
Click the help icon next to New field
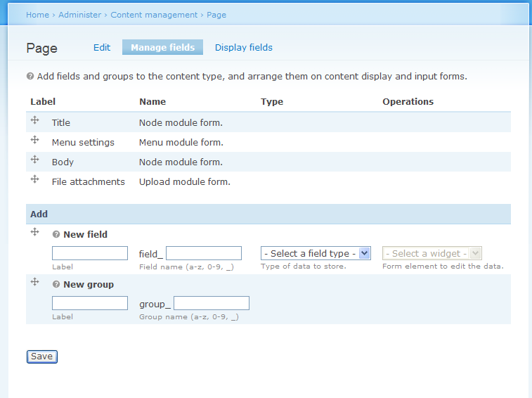click(x=56, y=234)
